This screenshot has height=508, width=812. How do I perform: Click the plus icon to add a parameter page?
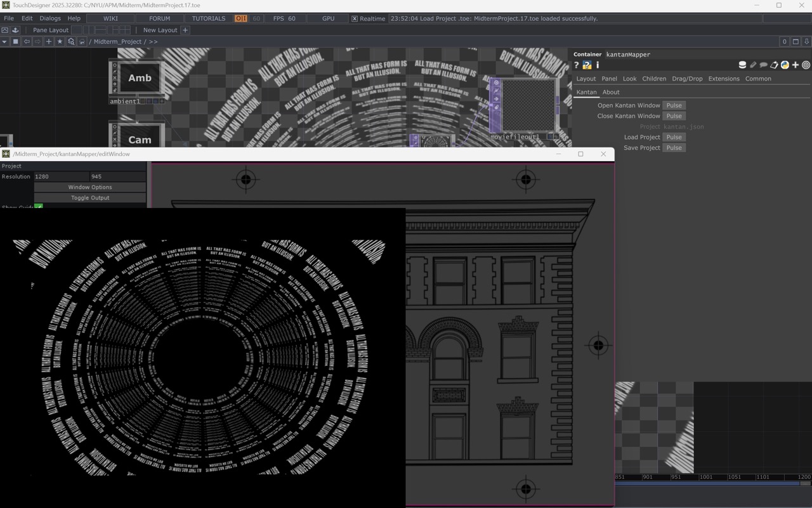point(795,65)
